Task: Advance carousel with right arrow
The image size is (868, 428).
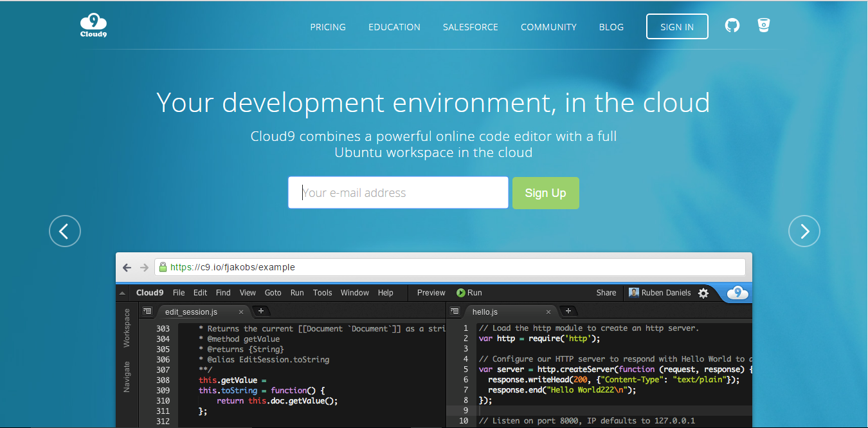Action: (x=804, y=231)
